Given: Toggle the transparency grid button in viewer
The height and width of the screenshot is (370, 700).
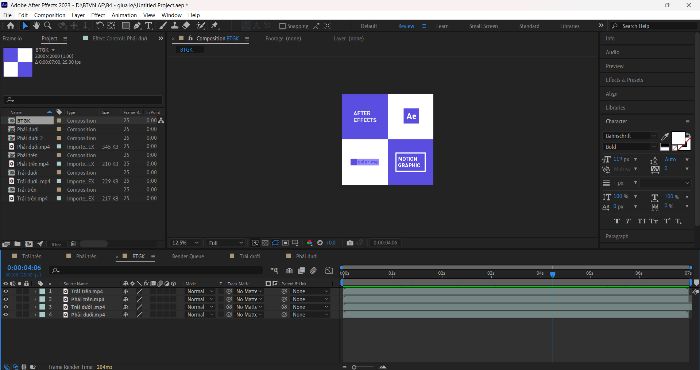Looking at the screenshot, I should pyautogui.click(x=265, y=243).
